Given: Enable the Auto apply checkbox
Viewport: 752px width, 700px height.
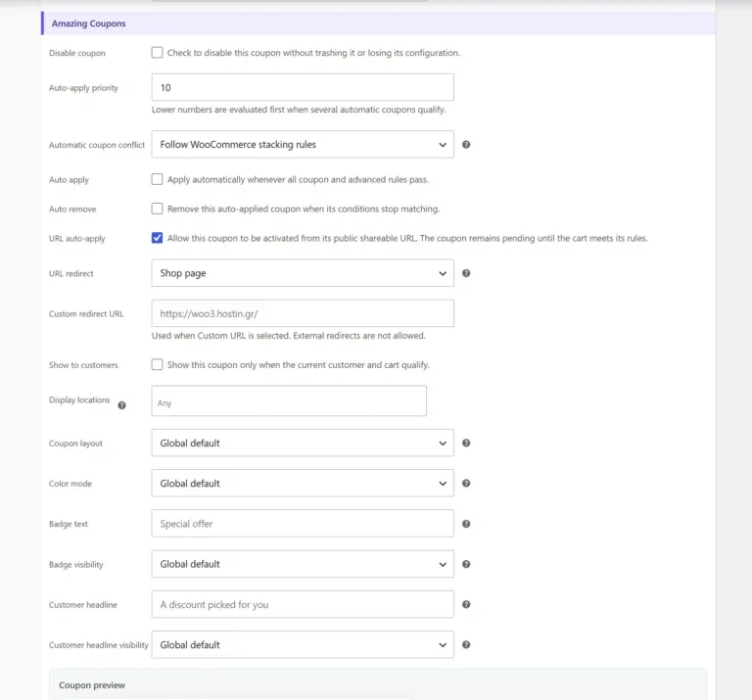Looking at the screenshot, I should point(157,179).
